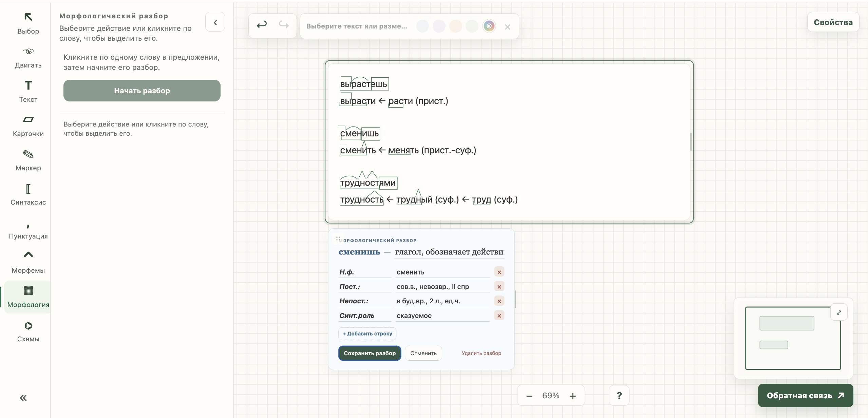
Task: Delete the Непост. row
Action: coord(499,301)
